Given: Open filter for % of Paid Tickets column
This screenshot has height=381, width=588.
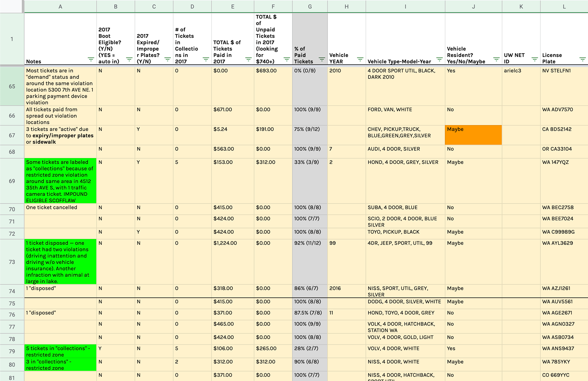Looking at the screenshot, I should pyautogui.click(x=322, y=59).
